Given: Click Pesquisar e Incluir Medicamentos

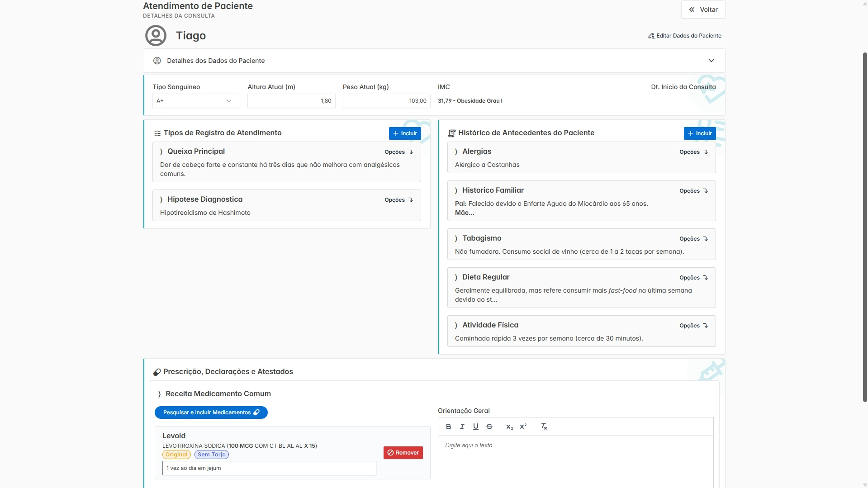Looking at the screenshot, I should pyautogui.click(x=211, y=412).
